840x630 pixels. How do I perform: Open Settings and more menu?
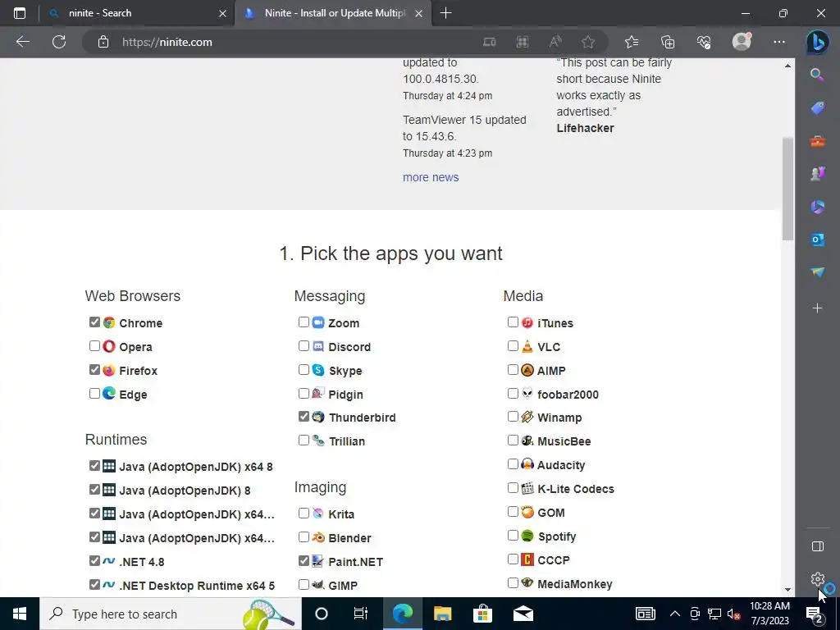pyautogui.click(x=779, y=42)
